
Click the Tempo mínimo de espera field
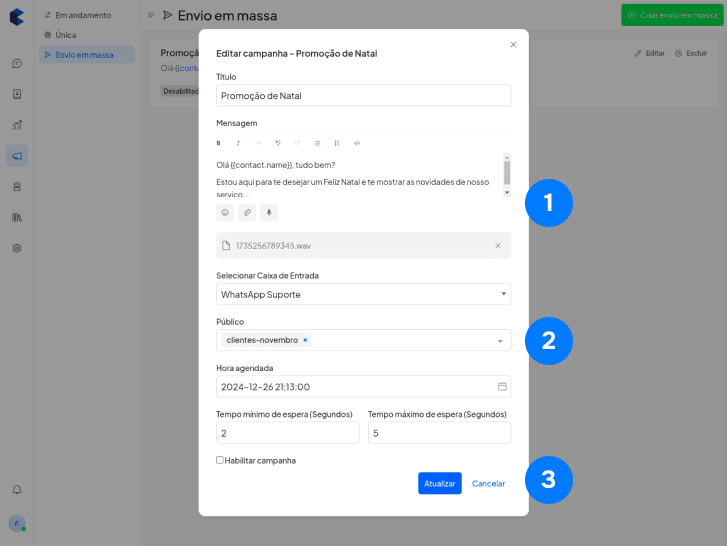click(x=288, y=433)
